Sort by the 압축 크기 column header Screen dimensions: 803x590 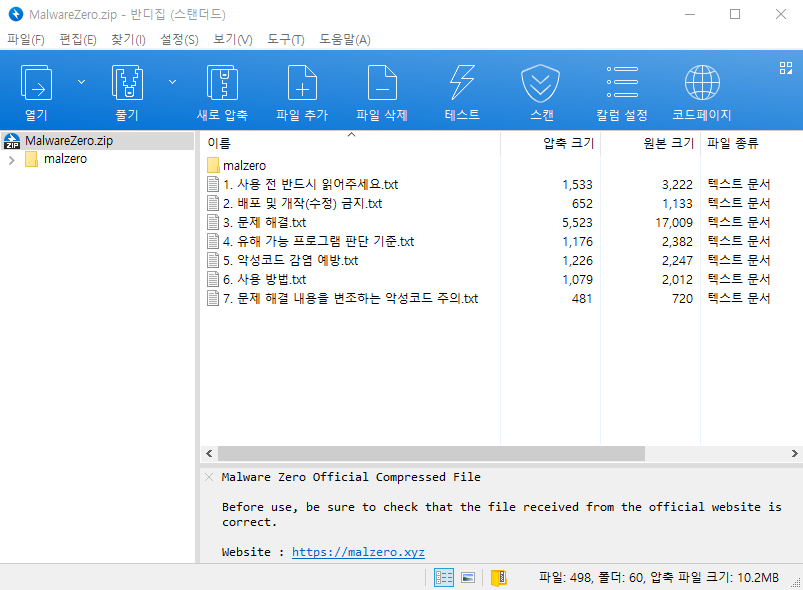550,143
